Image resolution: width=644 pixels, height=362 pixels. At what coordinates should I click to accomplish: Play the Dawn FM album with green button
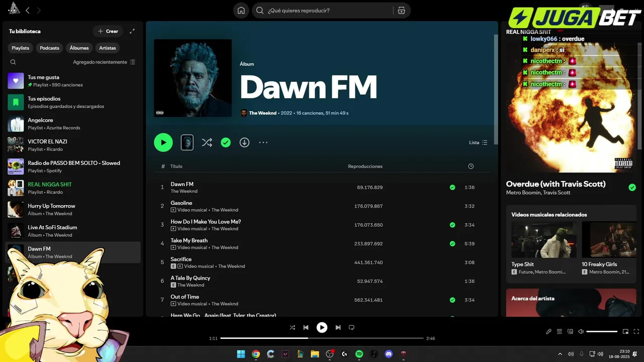(163, 142)
